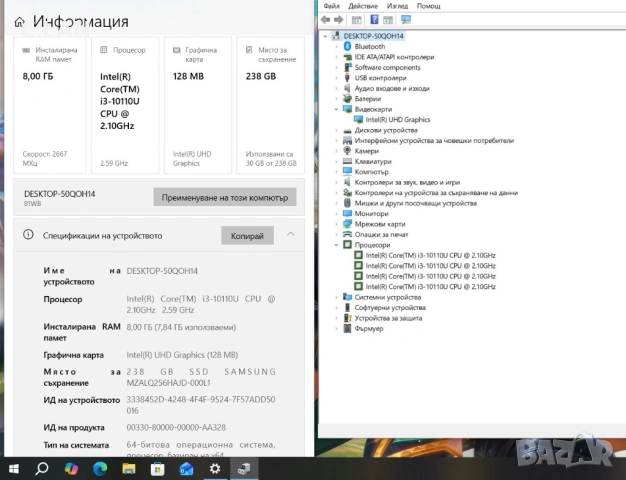Select Контролери за звук, видео и игри
The height and width of the screenshot is (480, 626).
coord(407,182)
